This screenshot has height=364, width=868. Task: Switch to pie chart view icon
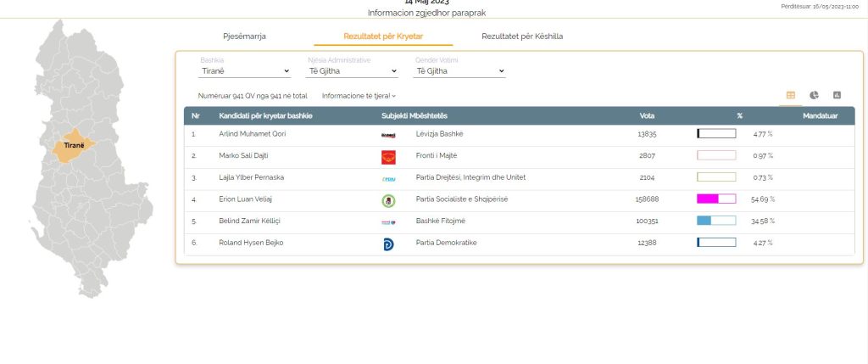[814, 95]
